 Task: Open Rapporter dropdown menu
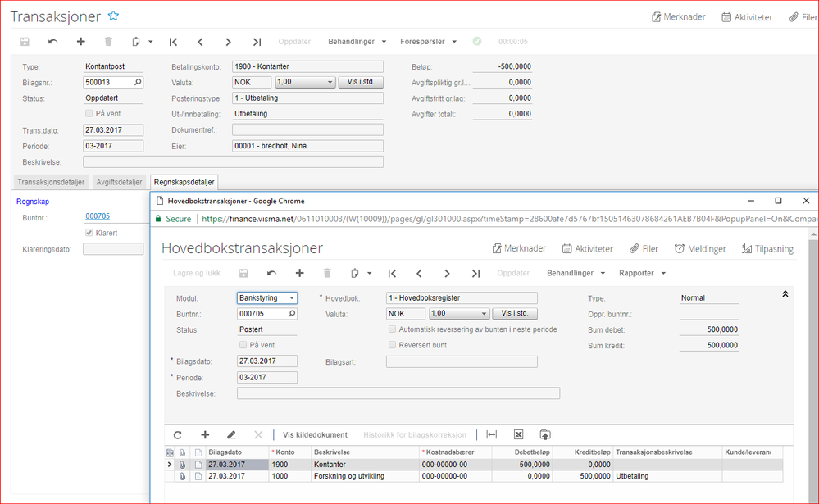point(642,273)
